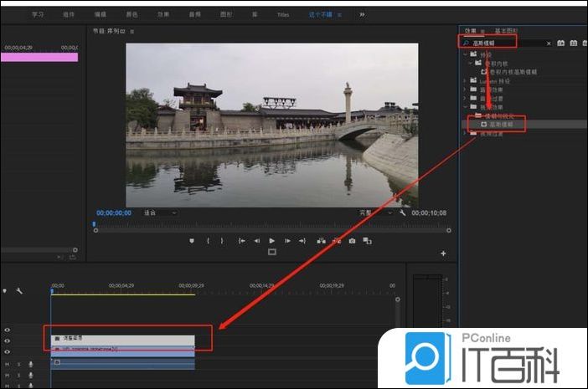Screen dimensions: 588x389
Task: Click the program monitor playhead scrubber
Action: point(94,223)
